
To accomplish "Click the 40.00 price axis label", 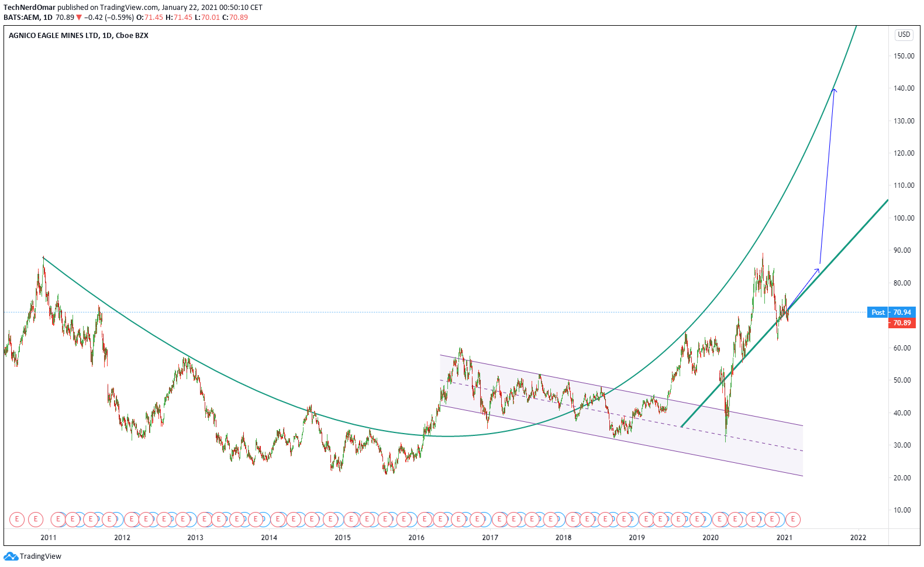I will (902, 413).
